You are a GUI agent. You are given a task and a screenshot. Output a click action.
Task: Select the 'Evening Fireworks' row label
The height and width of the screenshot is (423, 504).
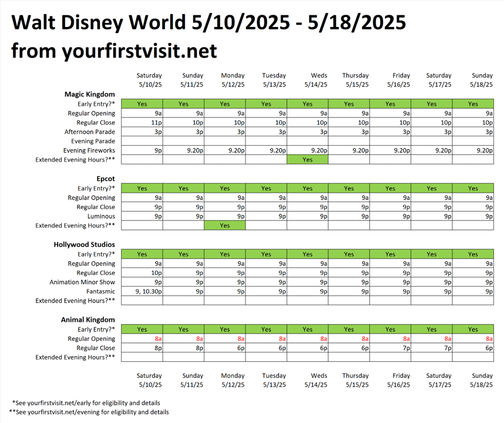click(89, 150)
